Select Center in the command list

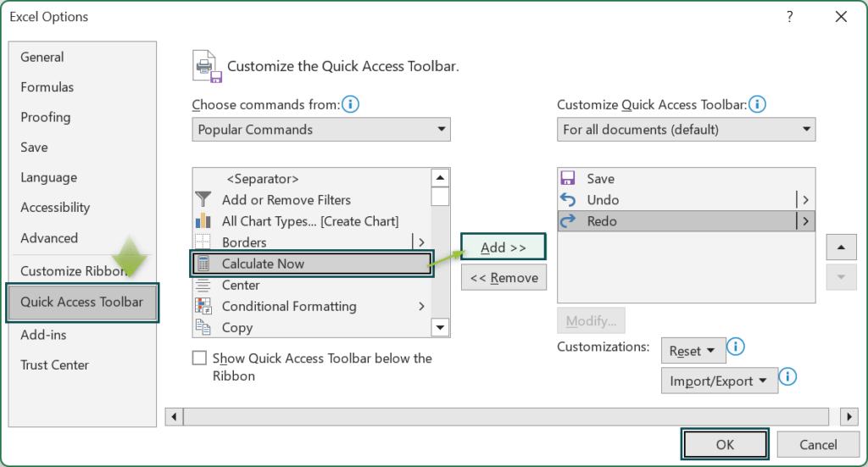coord(312,285)
